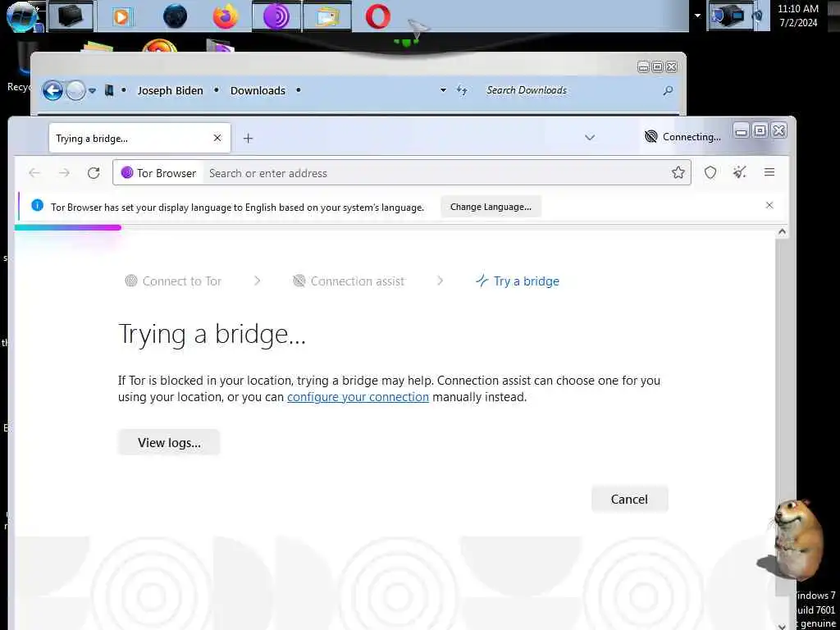Click the New Identity broom icon
Image resolution: width=840 pixels, height=630 pixels.
(740, 172)
